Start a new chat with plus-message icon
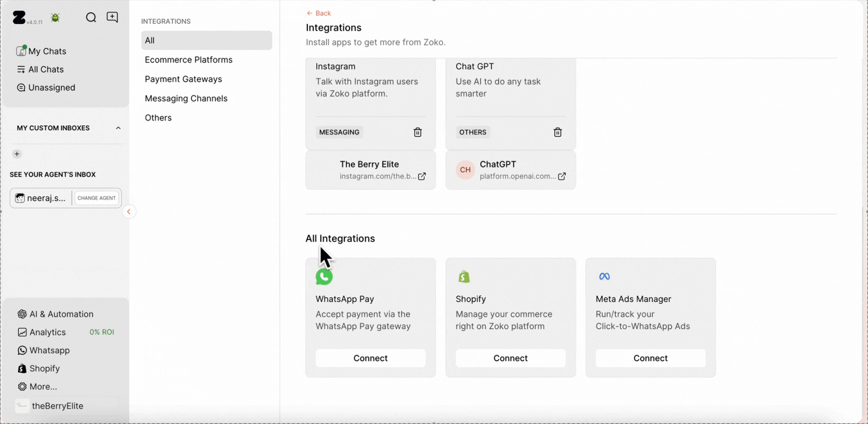Viewport: 868px width, 424px height. tap(112, 17)
